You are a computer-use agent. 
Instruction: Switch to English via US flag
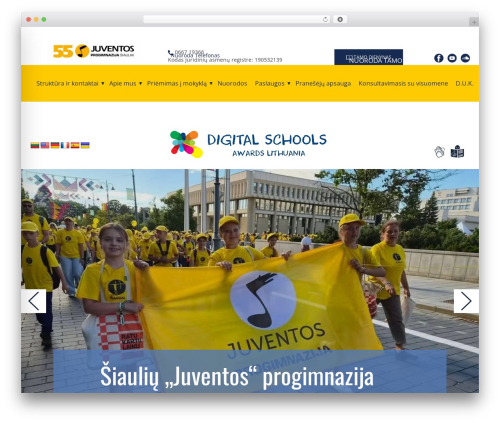[45, 145]
